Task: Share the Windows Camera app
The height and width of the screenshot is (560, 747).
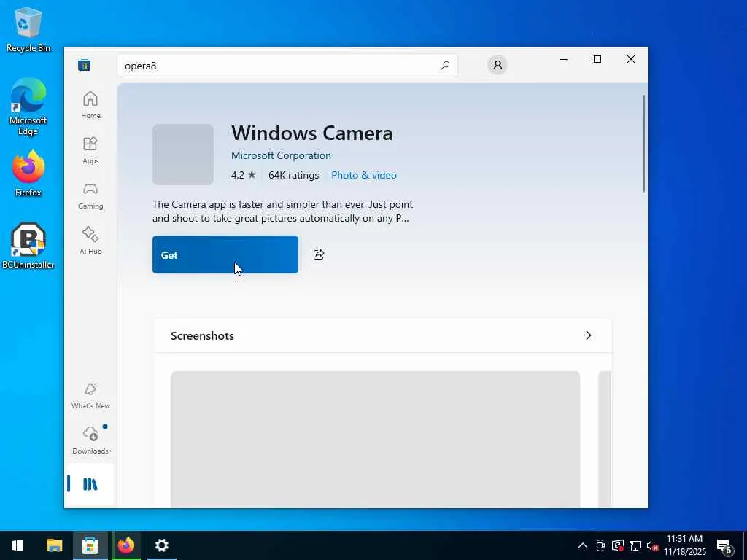Action: (319, 254)
